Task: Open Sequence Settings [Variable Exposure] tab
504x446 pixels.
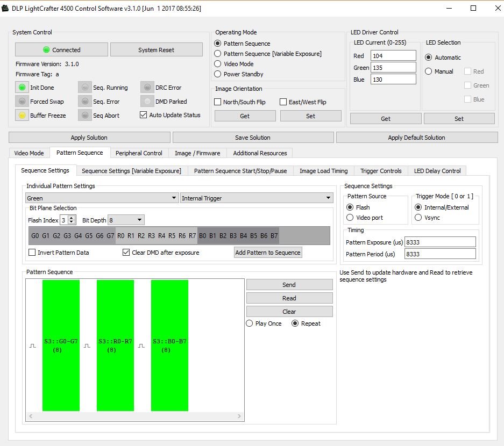Action: tap(131, 171)
